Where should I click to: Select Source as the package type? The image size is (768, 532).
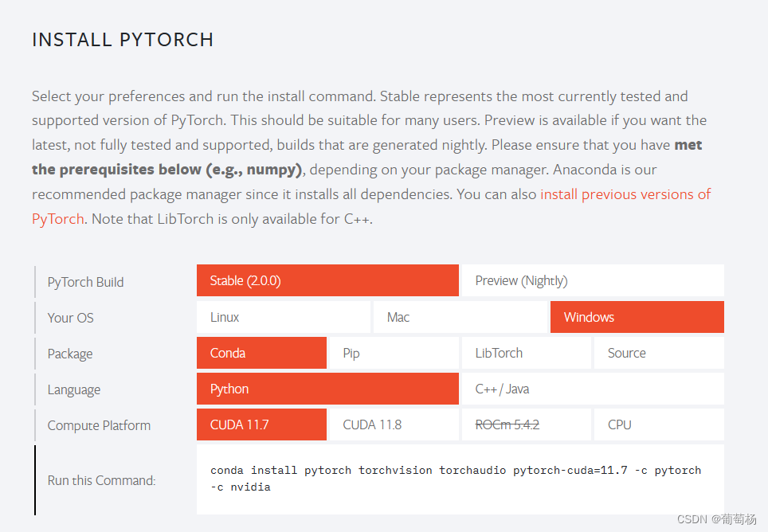point(658,352)
